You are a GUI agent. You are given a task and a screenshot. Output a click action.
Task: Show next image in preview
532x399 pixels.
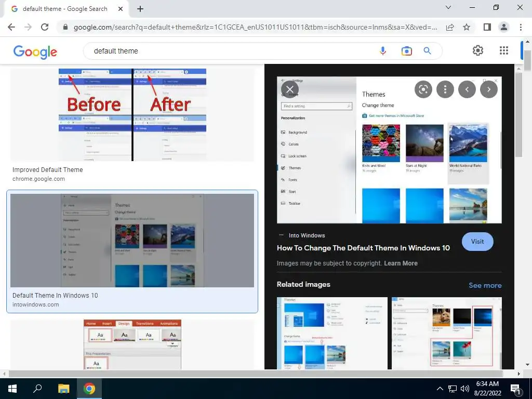[488, 89]
